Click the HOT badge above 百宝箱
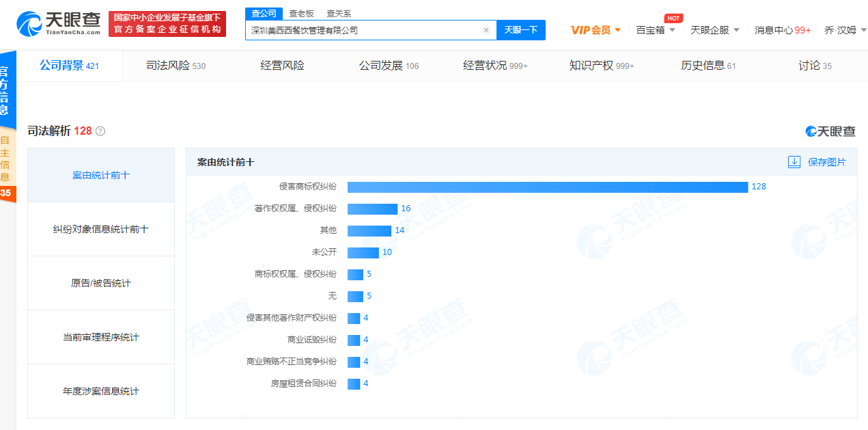Viewport: 868px width, 430px height. (673, 18)
